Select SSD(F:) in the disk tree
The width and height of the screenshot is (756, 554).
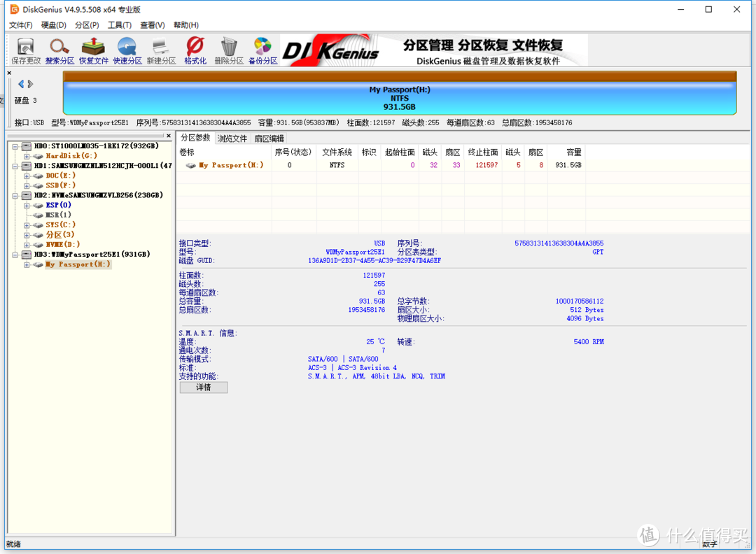tap(61, 185)
